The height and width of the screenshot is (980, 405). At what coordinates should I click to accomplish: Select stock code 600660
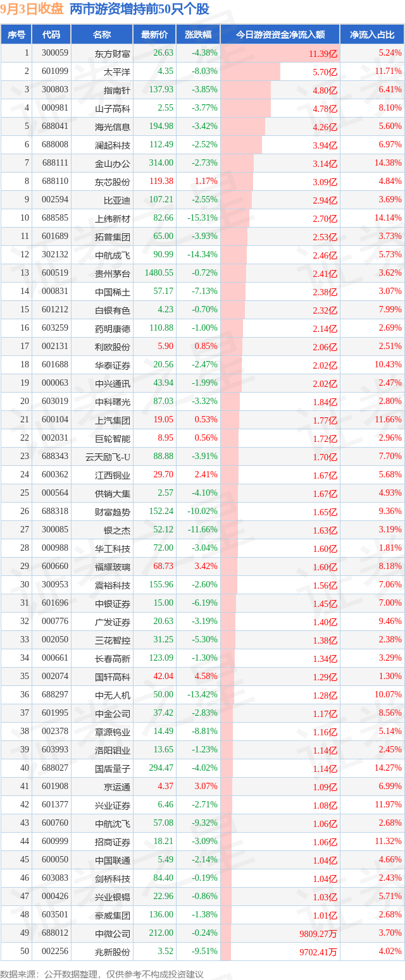point(56,567)
